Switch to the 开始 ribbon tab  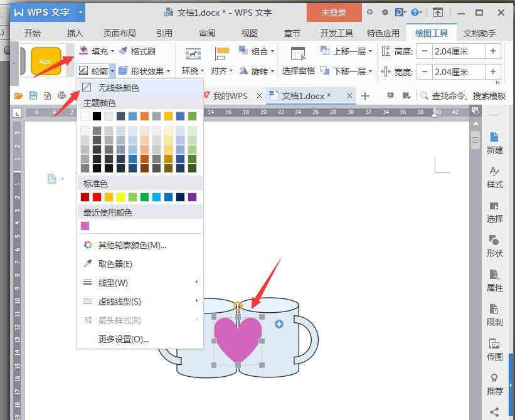[33, 33]
